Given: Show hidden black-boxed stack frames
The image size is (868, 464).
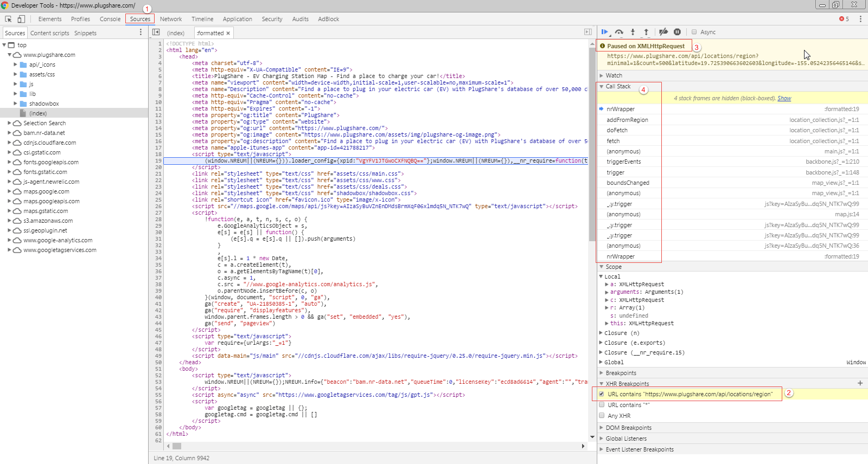Looking at the screenshot, I should pyautogui.click(x=784, y=98).
